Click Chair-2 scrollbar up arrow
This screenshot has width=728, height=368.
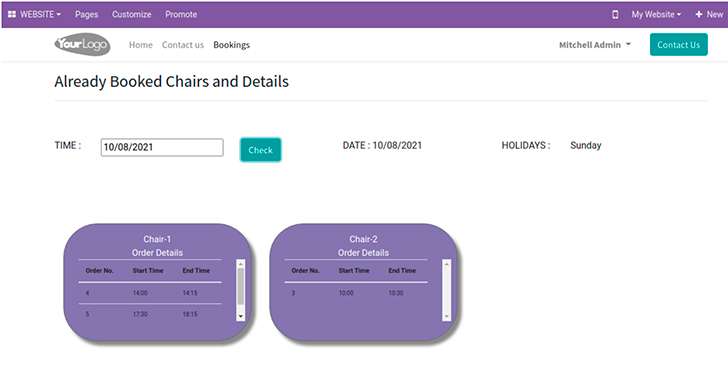coord(447,264)
